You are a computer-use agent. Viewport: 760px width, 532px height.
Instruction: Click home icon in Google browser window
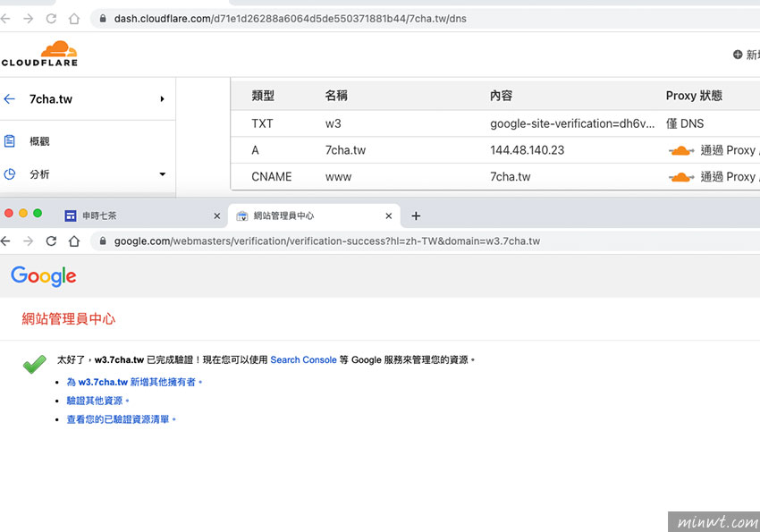[73, 241]
